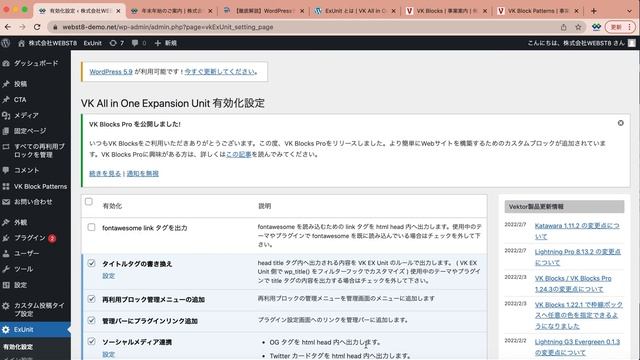Open the ExUnit admin bar menu
The image size is (640, 360).
pyautogui.click(x=93, y=43)
